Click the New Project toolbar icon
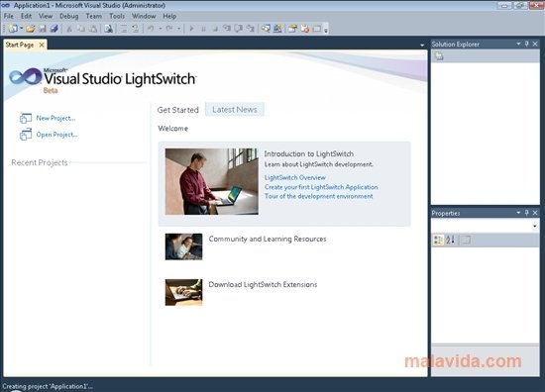The height and width of the screenshot is (392, 545). 13,29
